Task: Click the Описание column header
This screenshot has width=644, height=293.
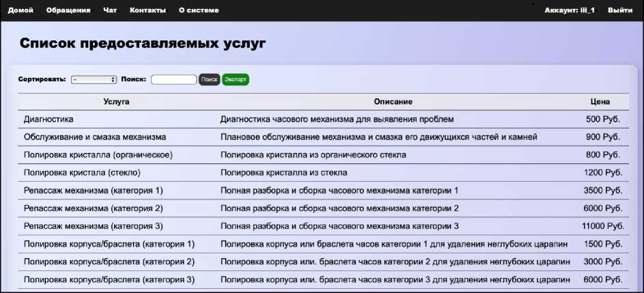Action: [x=393, y=102]
